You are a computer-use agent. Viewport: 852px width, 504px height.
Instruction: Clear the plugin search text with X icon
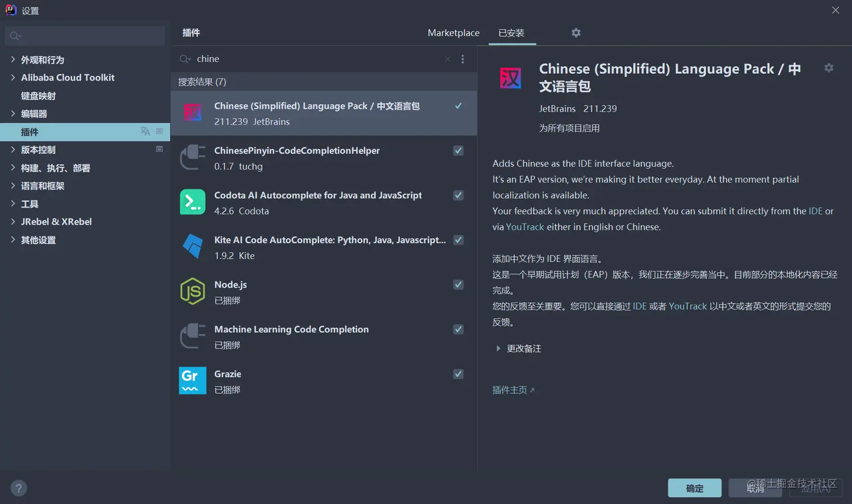click(x=447, y=59)
